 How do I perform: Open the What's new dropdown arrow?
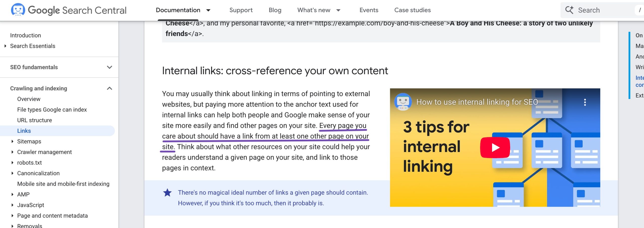pos(338,10)
